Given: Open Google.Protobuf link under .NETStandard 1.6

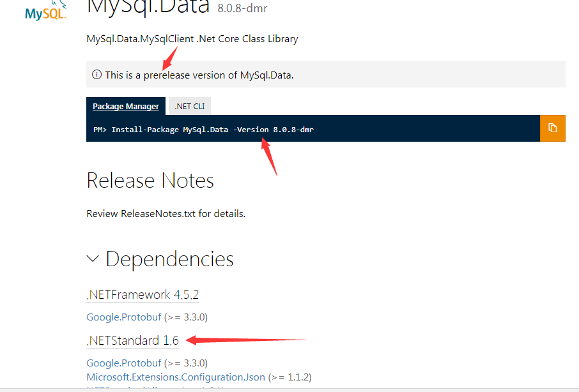Looking at the screenshot, I should pyautogui.click(x=124, y=363).
